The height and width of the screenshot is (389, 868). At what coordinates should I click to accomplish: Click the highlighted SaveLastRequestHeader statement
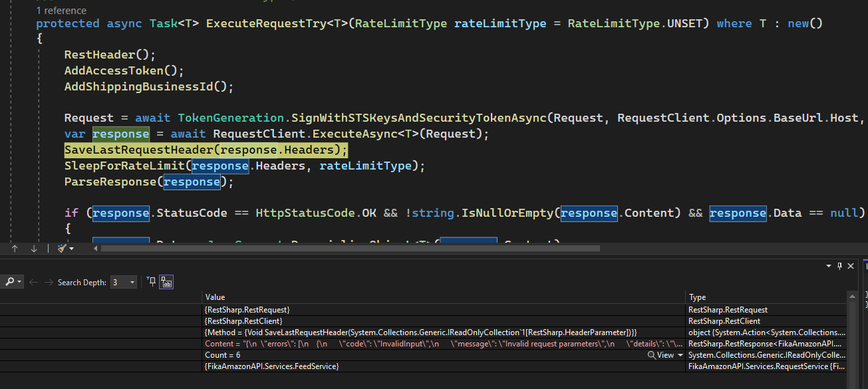tap(206, 150)
